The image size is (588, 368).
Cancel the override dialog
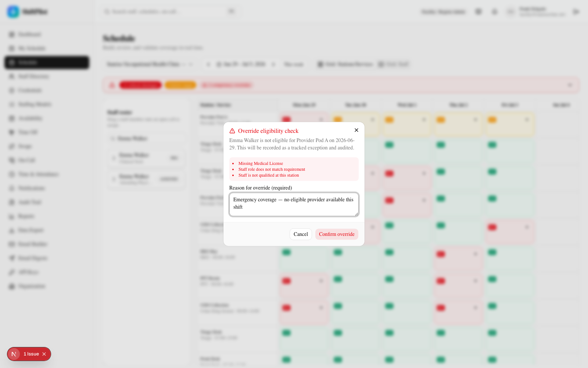point(301,234)
